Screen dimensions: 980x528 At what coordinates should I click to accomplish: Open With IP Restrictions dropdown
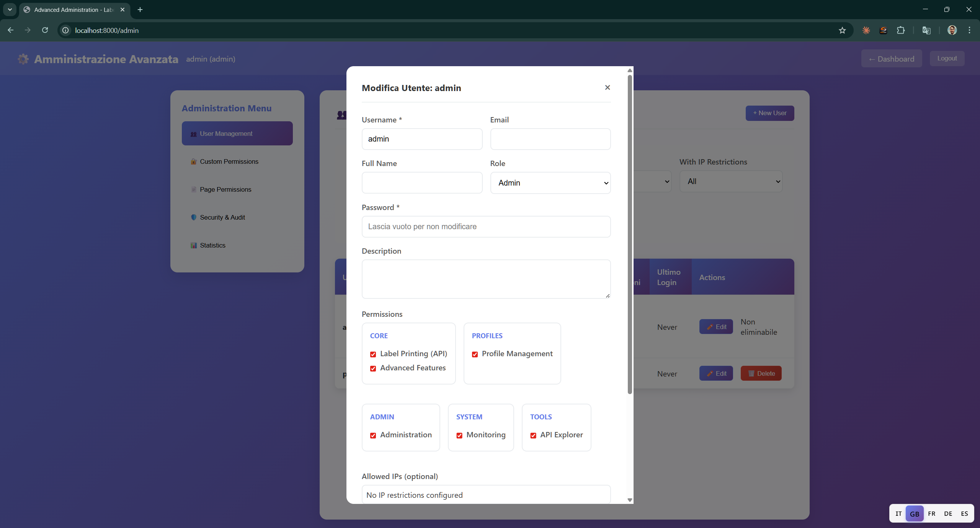click(731, 181)
